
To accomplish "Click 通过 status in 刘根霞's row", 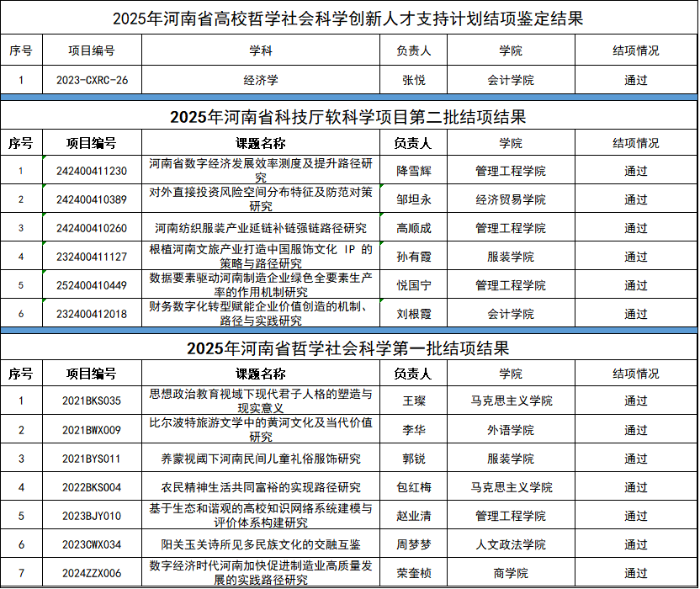I will point(635,314).
